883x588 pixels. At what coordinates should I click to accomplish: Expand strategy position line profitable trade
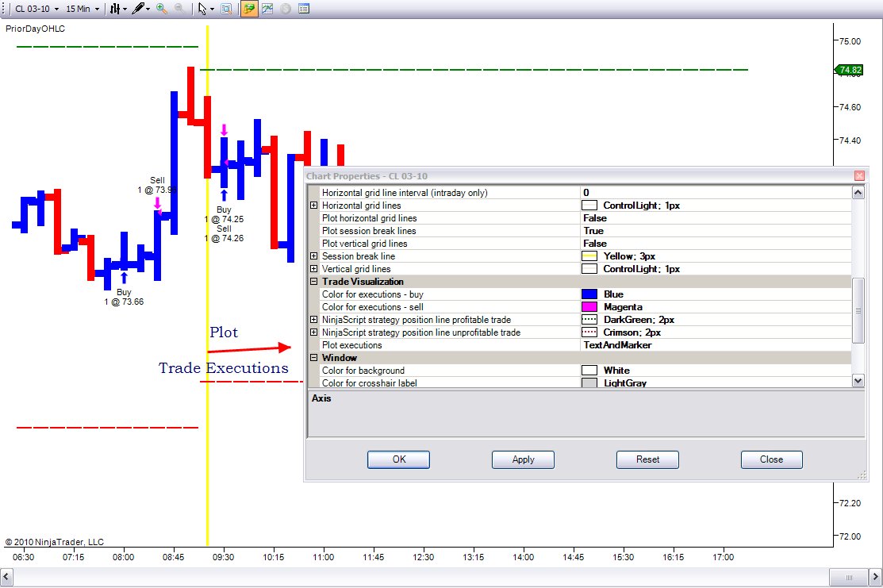click(313, 319)
